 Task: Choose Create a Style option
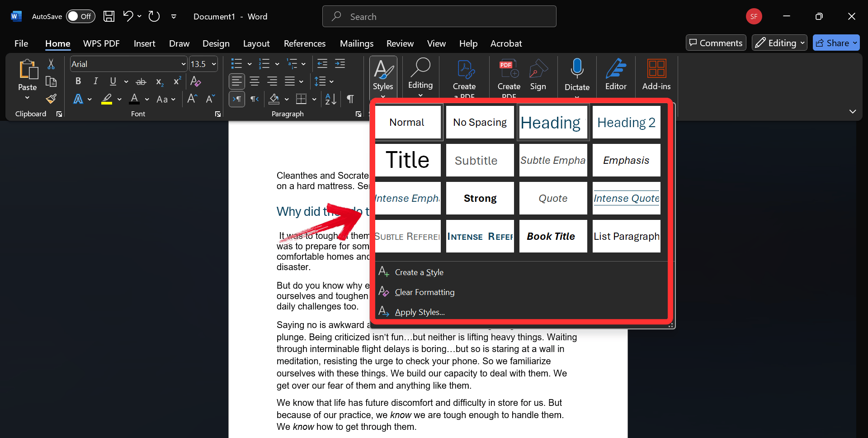point(419,272)
